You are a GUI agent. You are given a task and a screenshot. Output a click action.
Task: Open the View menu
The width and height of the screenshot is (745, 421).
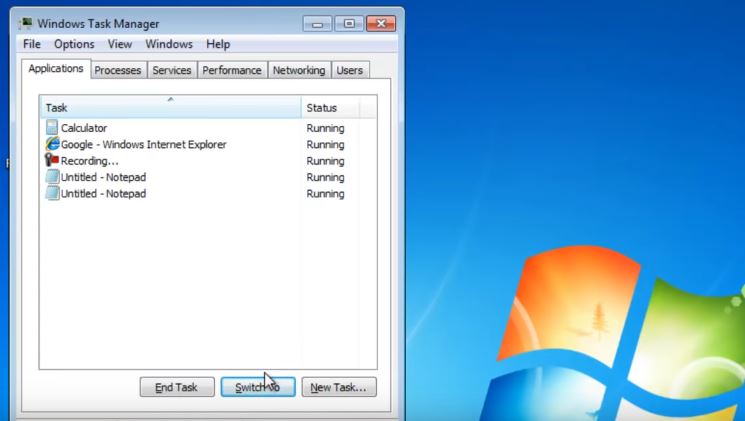120,44
